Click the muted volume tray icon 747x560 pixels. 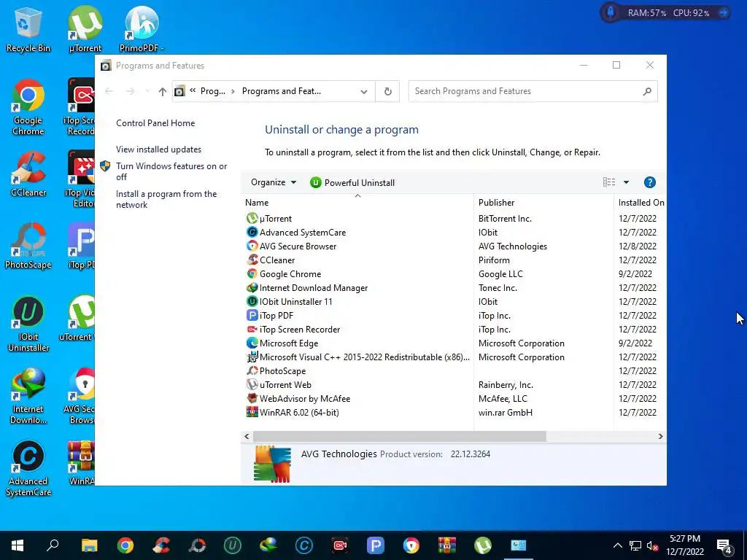652,545
